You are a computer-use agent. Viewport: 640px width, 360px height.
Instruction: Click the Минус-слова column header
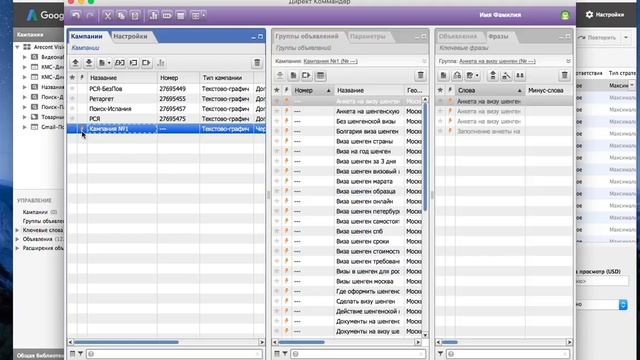[x=549, y=90]
